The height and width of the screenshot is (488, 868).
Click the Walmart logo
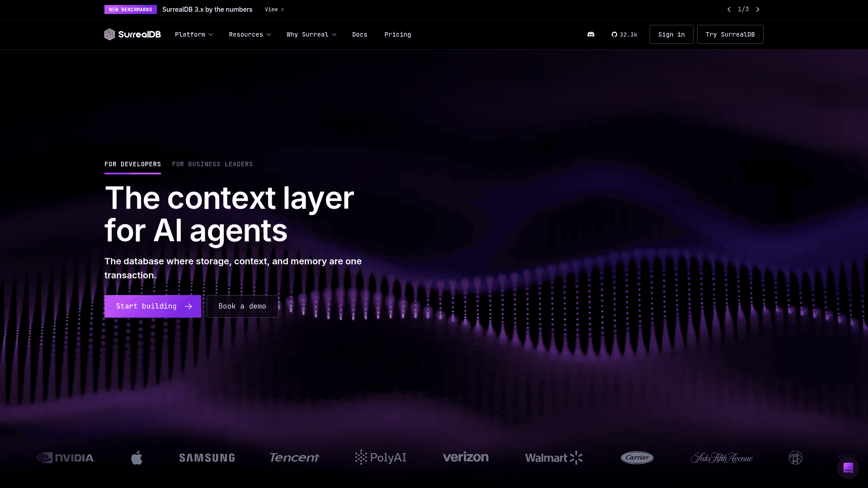(x=554, y=458)
